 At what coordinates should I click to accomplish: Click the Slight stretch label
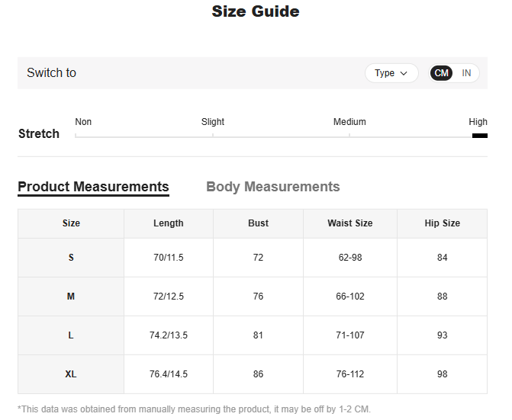213,122
